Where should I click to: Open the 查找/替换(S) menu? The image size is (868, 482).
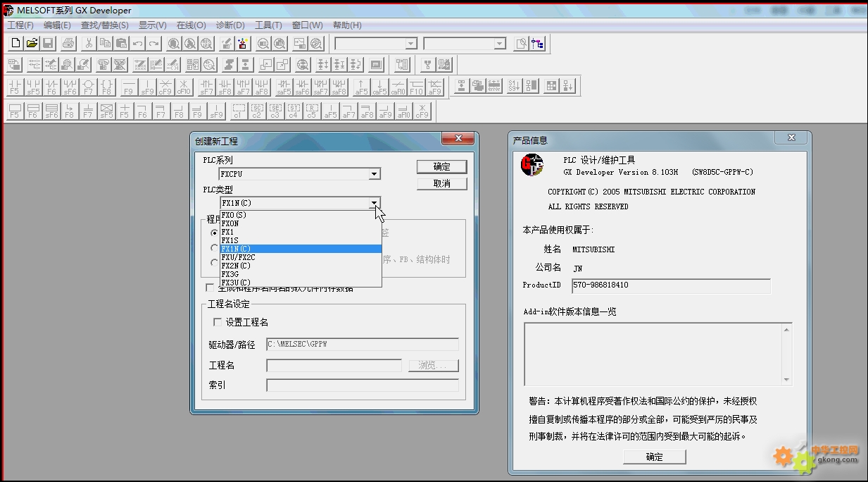(105, 25)
